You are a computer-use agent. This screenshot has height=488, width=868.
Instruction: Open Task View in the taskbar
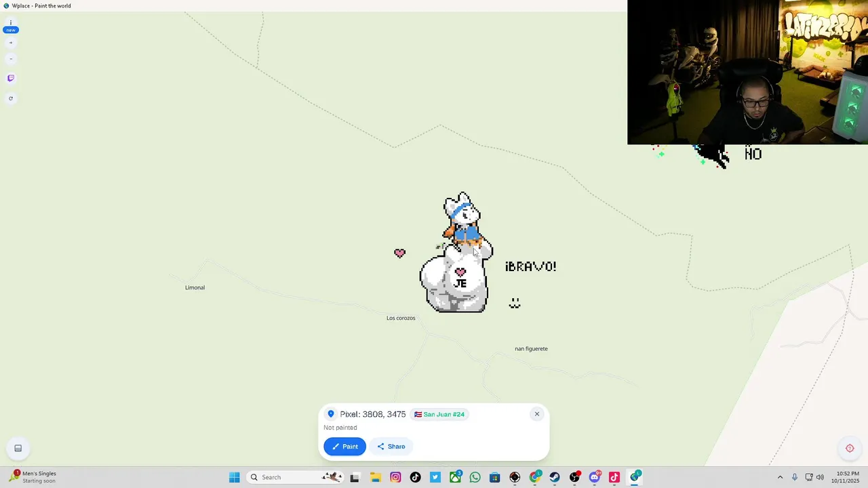355,477
